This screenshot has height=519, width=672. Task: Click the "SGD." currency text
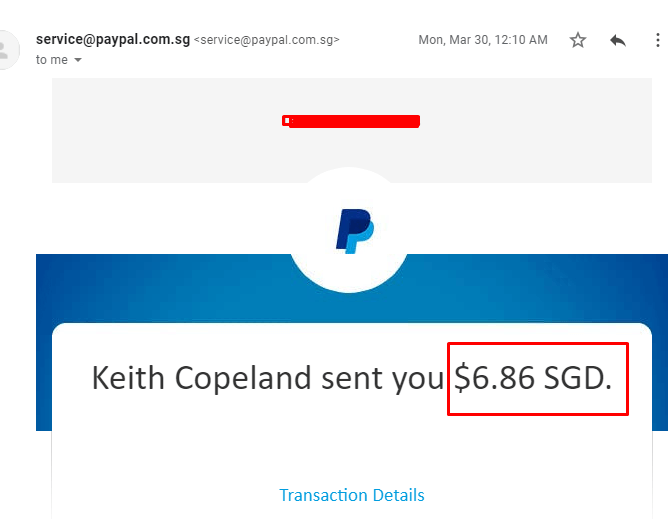pyautogui.click(x=578, y=378)
